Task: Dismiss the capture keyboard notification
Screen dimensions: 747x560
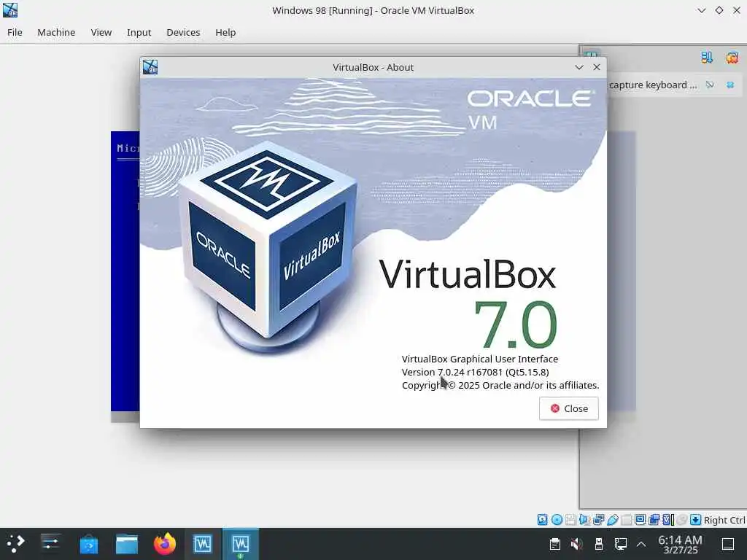Action: [729, 85]
